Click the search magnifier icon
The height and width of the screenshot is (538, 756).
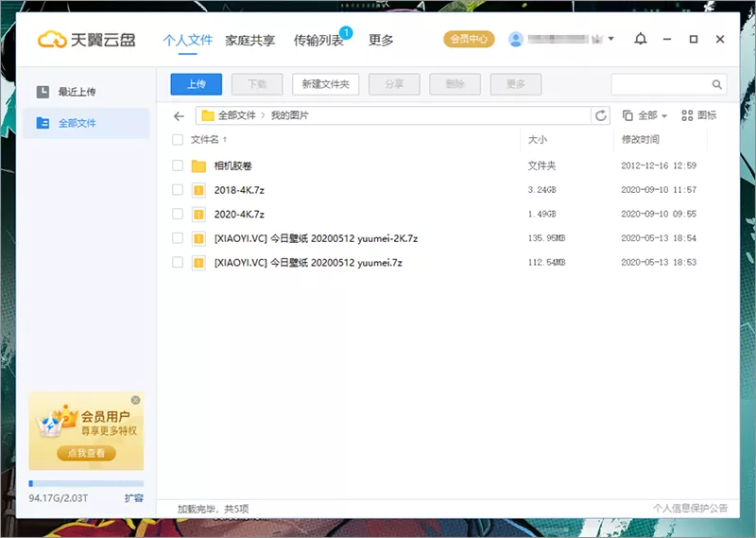[x=717, y=84]
